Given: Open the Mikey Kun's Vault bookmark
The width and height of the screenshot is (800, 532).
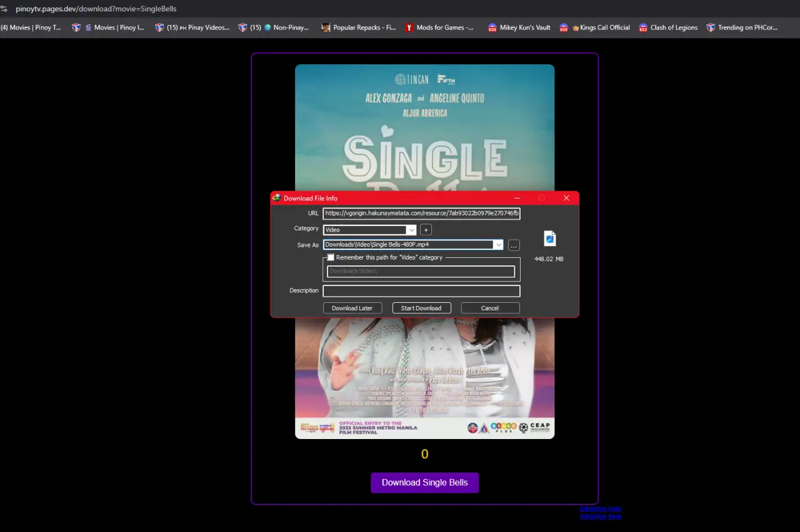Looking at the screenshot, I should coord(519,27).
